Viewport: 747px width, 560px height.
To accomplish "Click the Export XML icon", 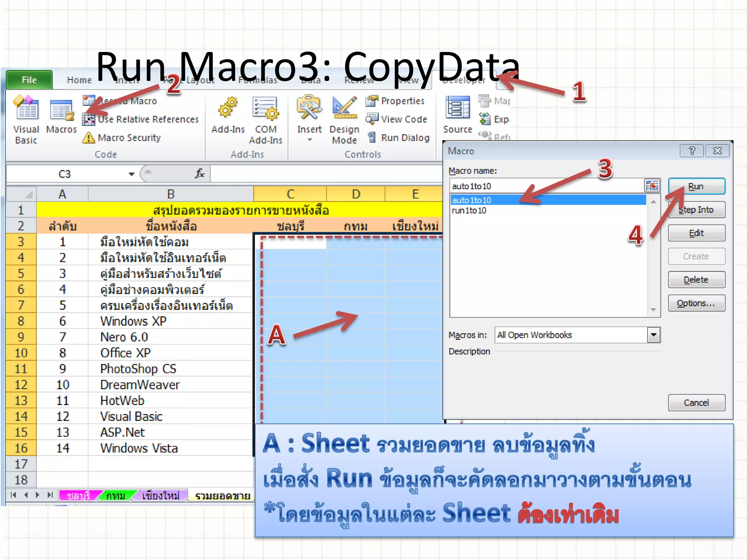I will point(485,118).
